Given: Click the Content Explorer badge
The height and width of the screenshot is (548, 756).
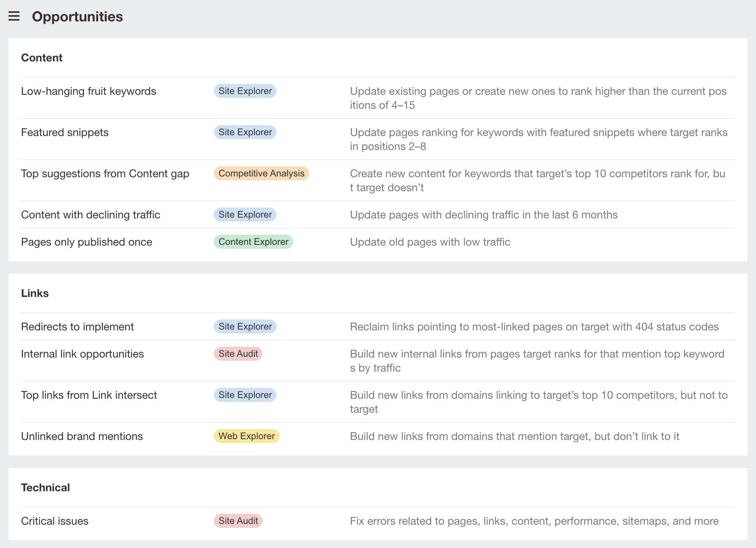Looking at the screenshot, I should [253, 242].
